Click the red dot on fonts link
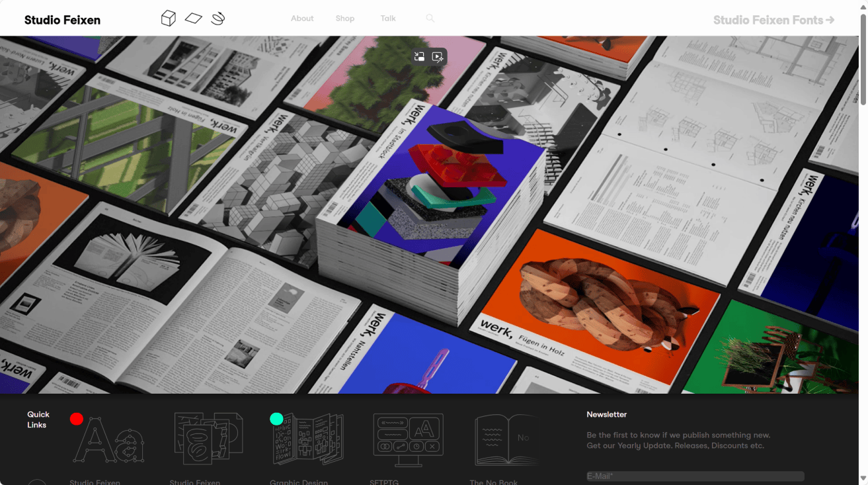Screen dimensions: 868x485 tap(77, 419)
